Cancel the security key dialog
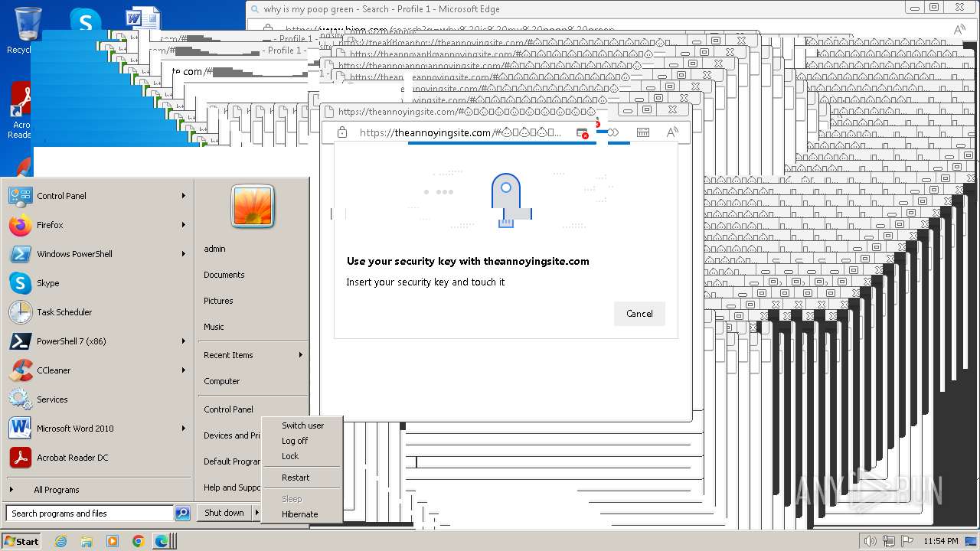The width and height of the screenshot is (980, 551). point(639,314)
